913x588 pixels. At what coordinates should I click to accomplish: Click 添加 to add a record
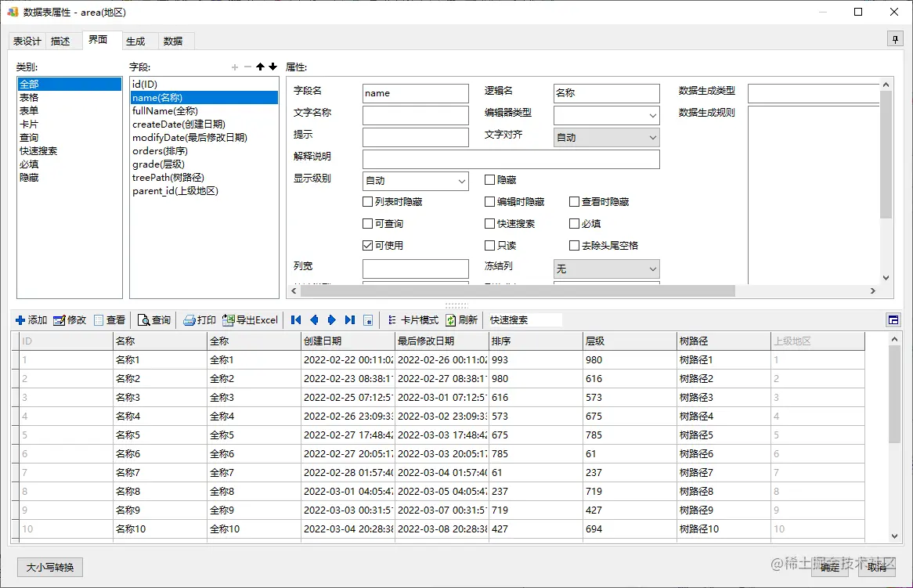[31, 320]
